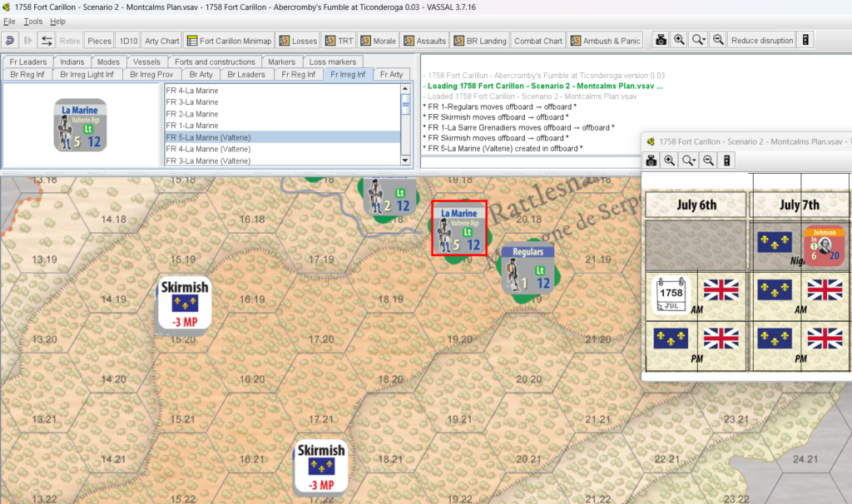Screen dimensions: 852x504
Task: Switch to the Fr Leaders tab
Action: point(27,62)
